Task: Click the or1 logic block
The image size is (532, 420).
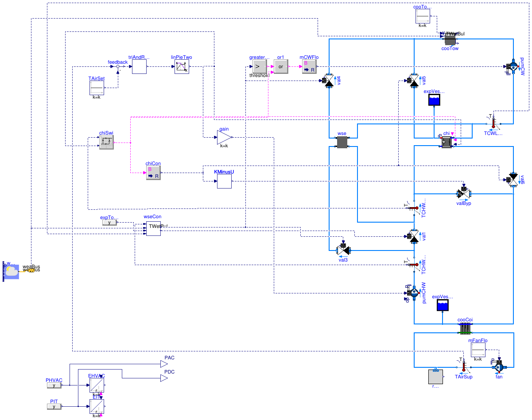Action: (x=280, y=67)
